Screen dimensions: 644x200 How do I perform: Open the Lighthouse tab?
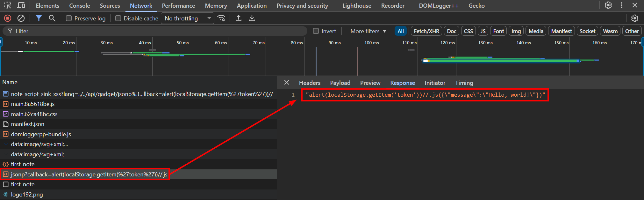(x=357, y=6)
